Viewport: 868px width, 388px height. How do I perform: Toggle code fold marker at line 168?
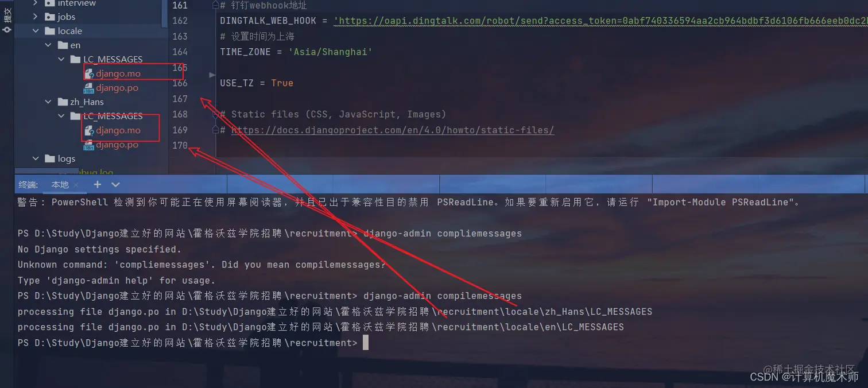[x=216, y=114]
